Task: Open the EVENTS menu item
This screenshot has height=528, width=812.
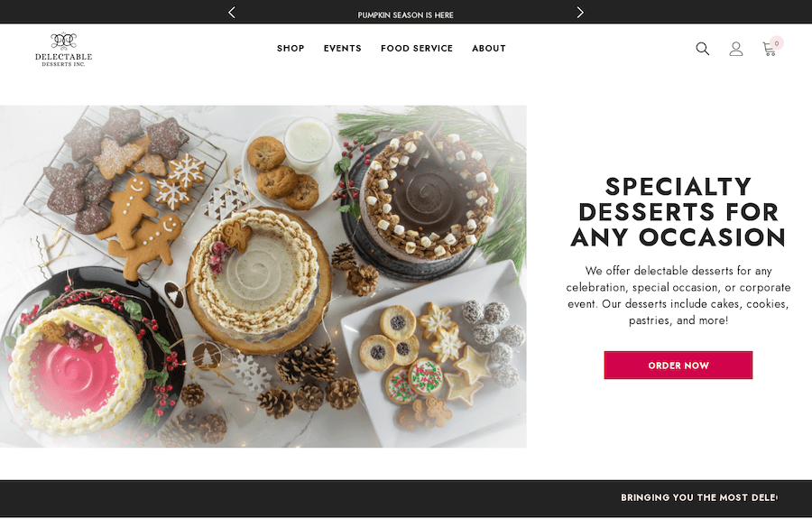Action: (x=342, y=48)
